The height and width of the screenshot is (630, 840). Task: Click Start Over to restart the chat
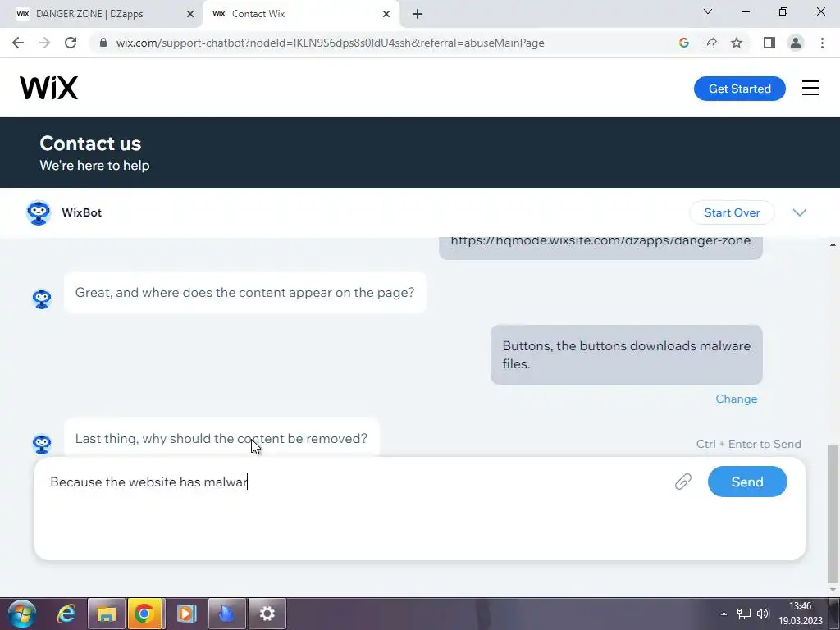pos(732,212)
